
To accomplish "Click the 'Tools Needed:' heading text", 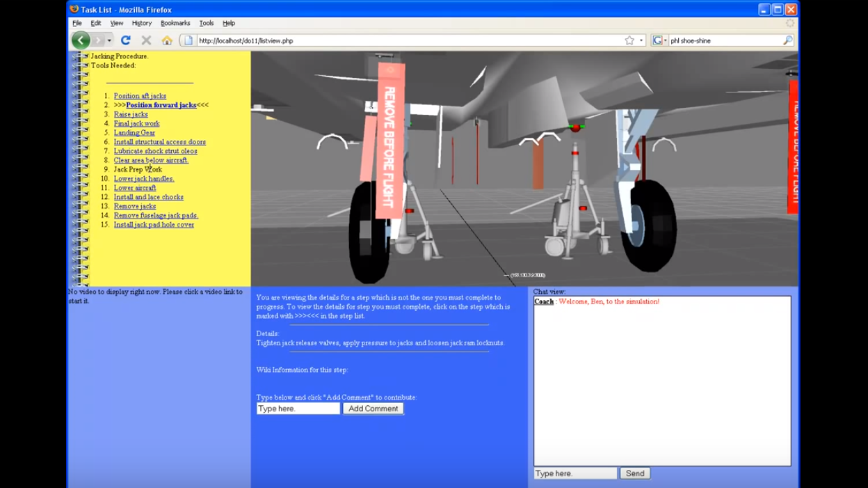I will tap(113, 65).
